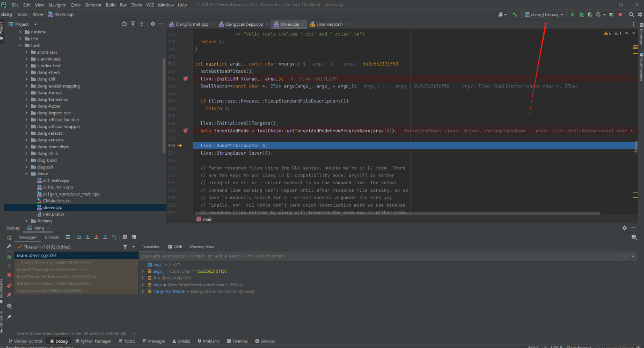Open the clang | Debug configuration dropdown

(544, 15)
